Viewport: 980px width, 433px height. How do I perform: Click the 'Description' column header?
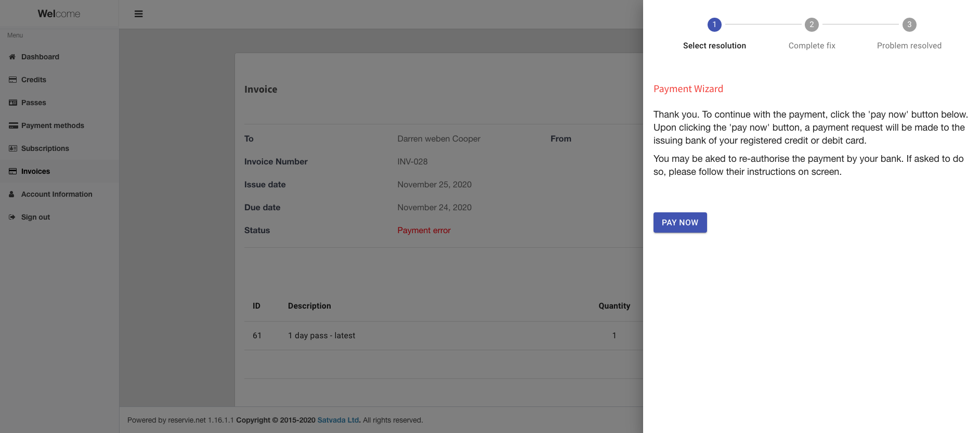point(309,306)
